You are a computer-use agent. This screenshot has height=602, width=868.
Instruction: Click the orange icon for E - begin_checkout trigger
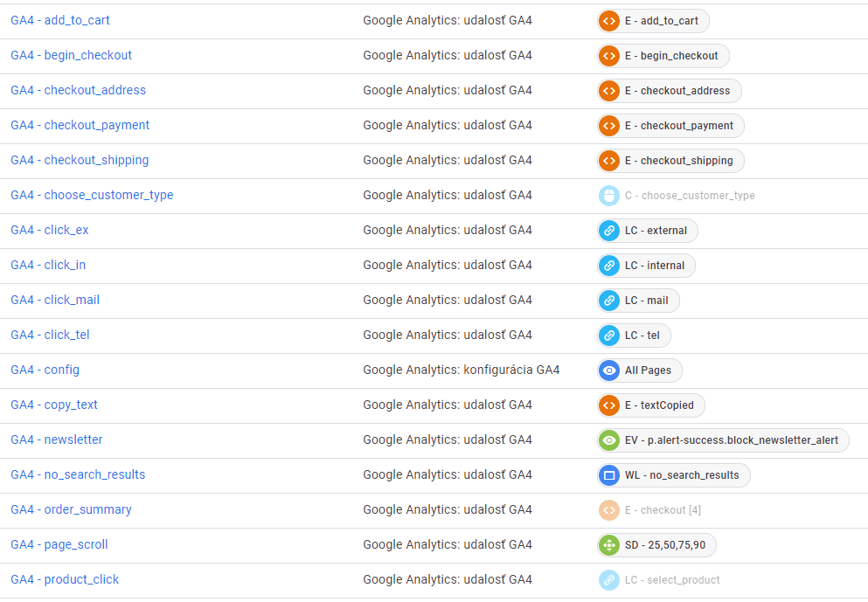pyautogui.click(x=609, y=56)
